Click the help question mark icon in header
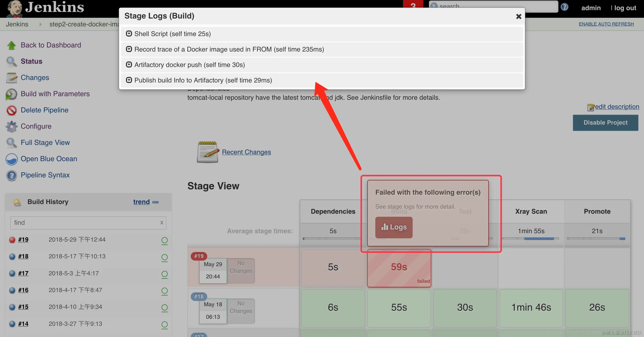This screenshot has width=644, height=337. 564,7
